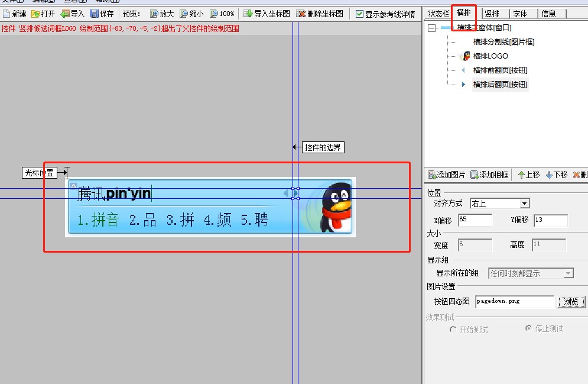Save the skin with 保存
The image size is (588, 384).
[x=102, y=14]
